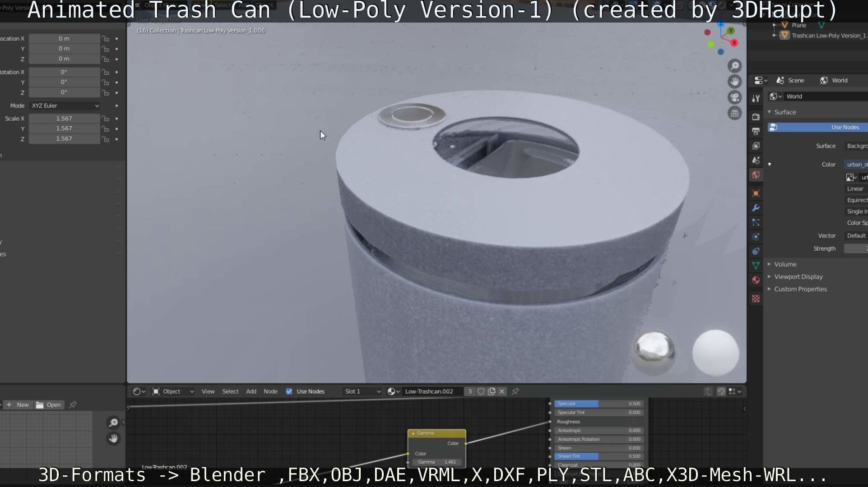Toggle lock on Location X
This screenshot has height=487, width=868.
coord(106,39)
